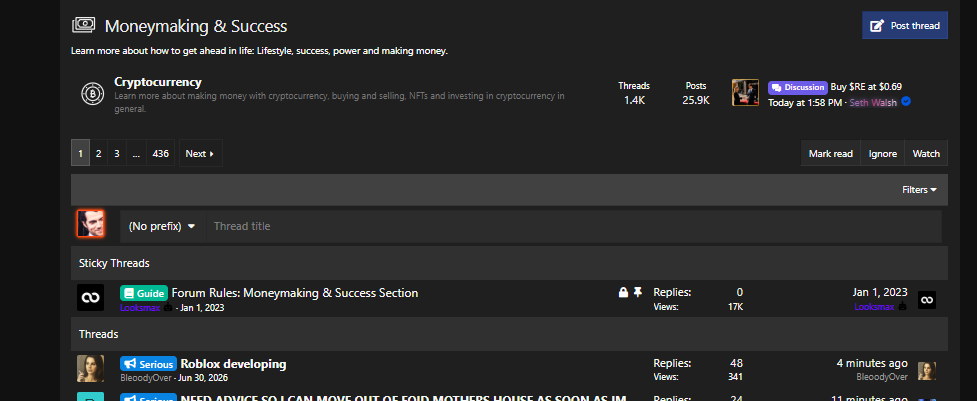This screenshot has height=401, width=977.
Task: Click Mark read button
Action: coord(831,153)
